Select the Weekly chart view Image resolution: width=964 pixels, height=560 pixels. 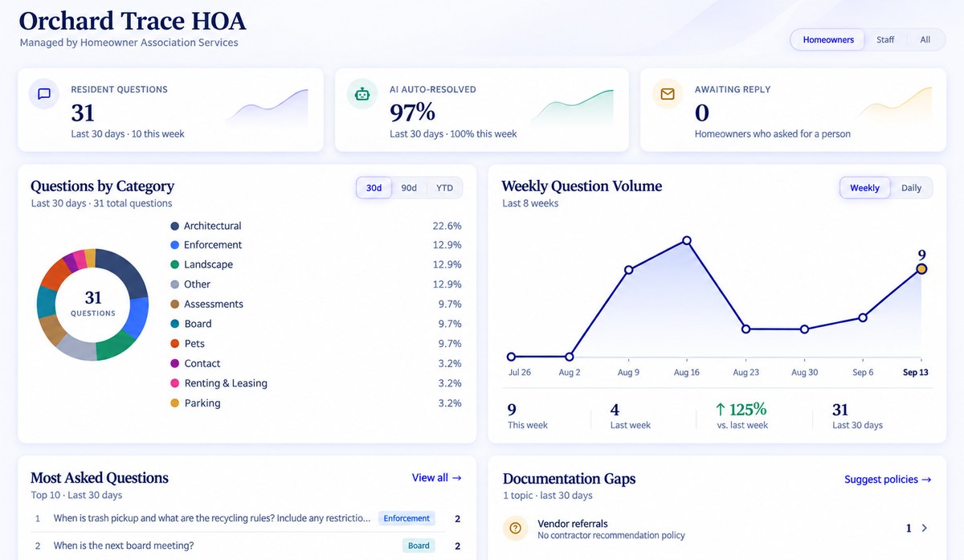point(865,188)
